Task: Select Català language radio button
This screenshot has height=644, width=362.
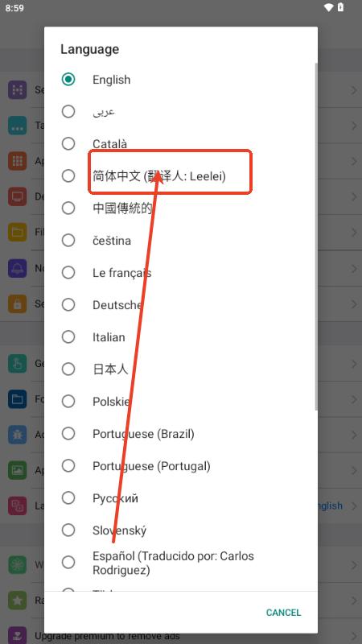Action: [x=68, y=144]
